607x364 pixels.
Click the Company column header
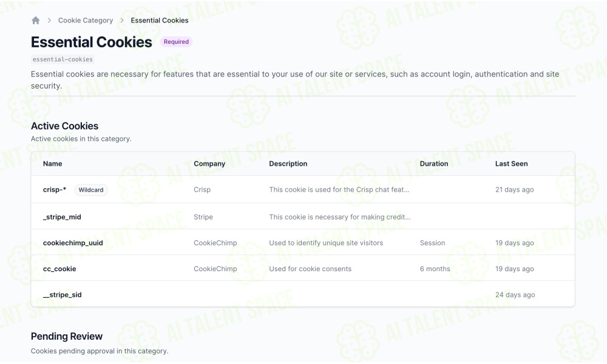point(209,164)
